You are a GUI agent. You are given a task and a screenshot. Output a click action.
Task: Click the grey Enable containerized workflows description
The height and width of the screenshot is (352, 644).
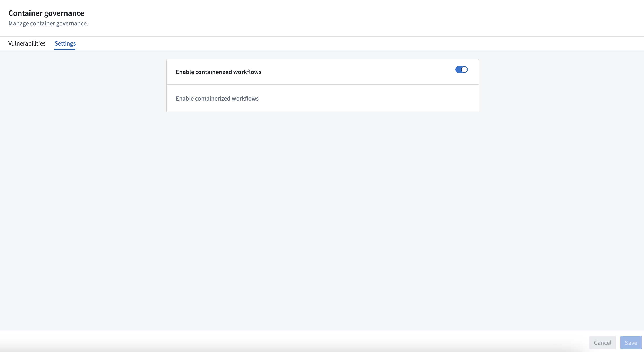pyautogui.click(x=217, y=99)
